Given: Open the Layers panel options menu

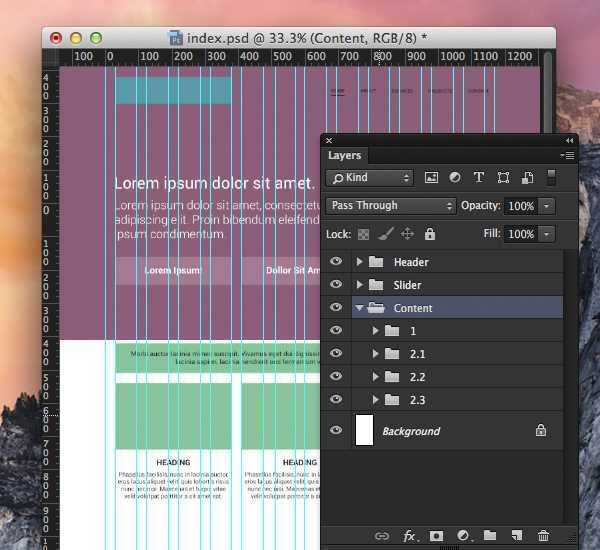Looking at the screenshot, I should [x=568, y=156].
